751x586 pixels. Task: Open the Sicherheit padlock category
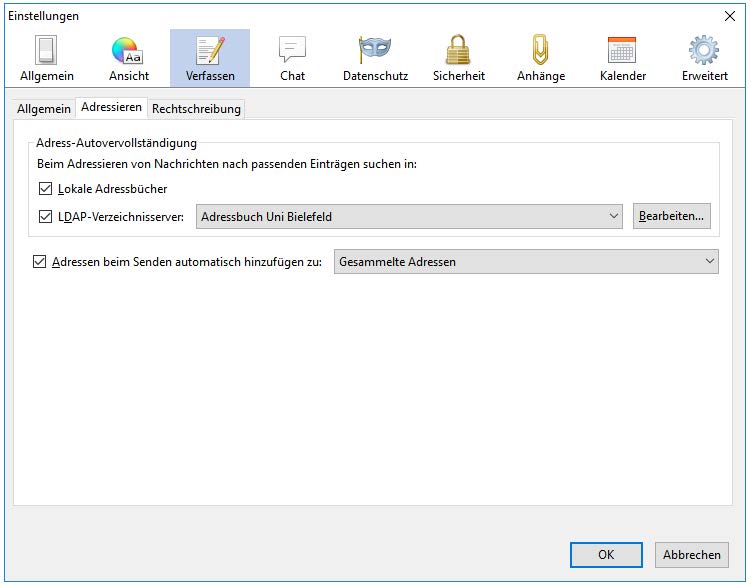(x=459, y=50)
